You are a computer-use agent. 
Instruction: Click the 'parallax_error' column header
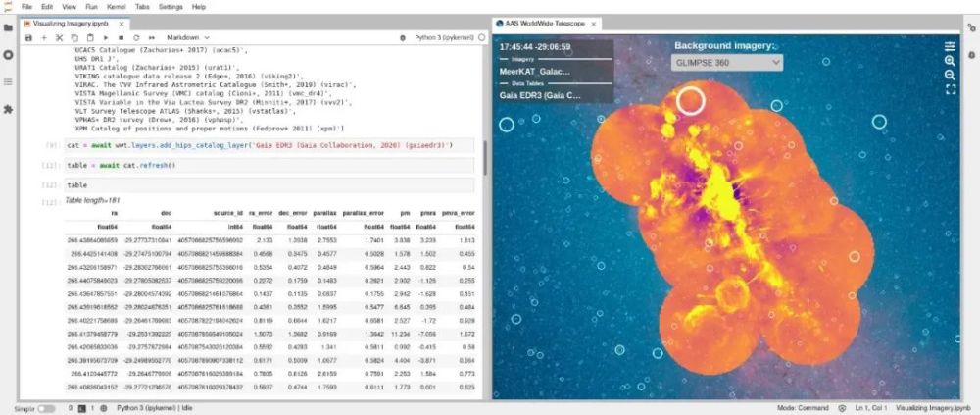364,213
